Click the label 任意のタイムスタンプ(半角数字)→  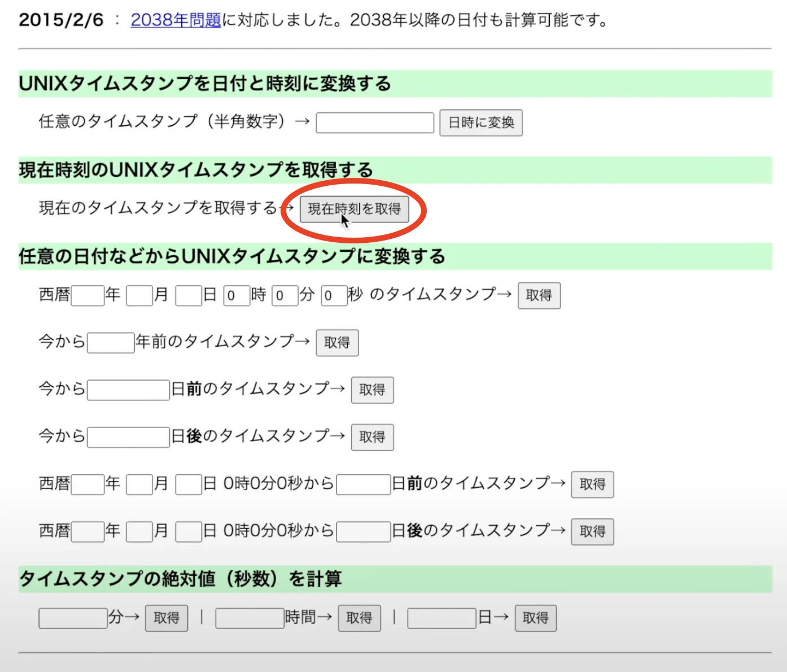coord(174,121)
